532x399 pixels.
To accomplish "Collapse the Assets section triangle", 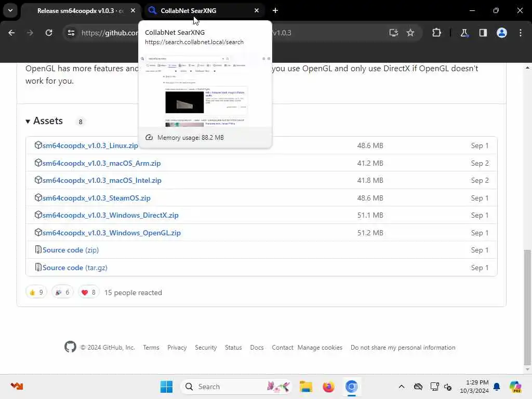I will coord(28,121).
